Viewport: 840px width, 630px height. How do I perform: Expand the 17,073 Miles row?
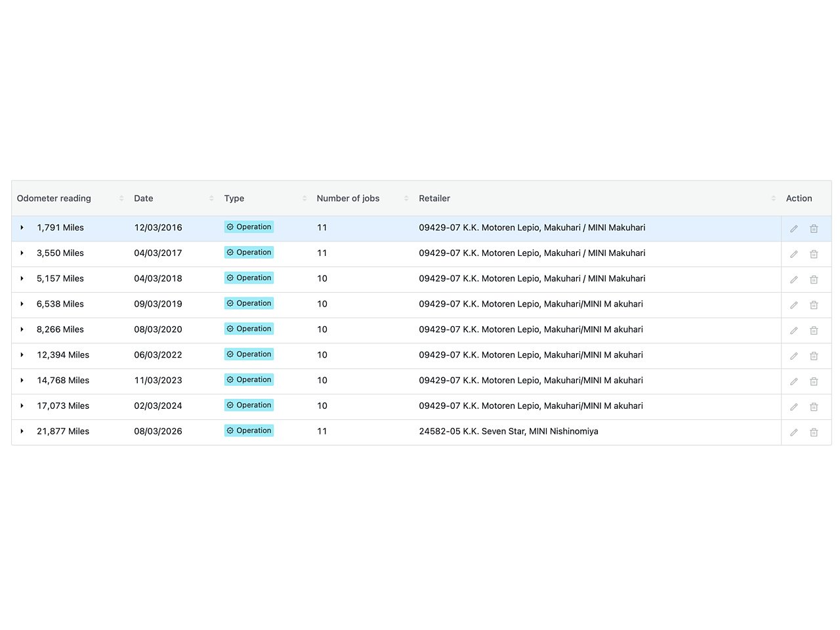tap(22, 406)
